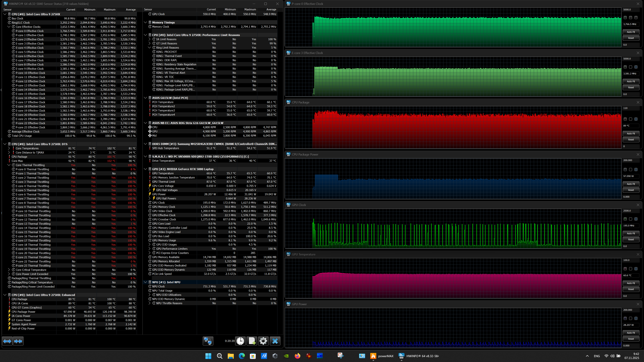
Task: Click the expand columns double-arrow icon
Action: pos(7,341)
